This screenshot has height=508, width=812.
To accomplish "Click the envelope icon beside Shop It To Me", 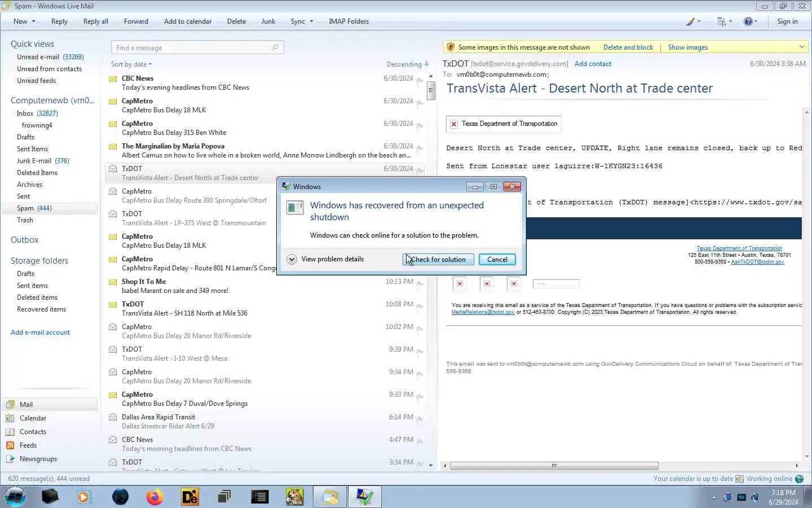I will click(x=113, y=282).
